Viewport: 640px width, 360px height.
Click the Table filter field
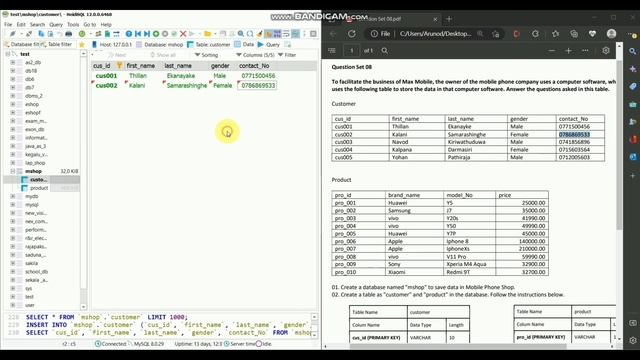point(57,44)
